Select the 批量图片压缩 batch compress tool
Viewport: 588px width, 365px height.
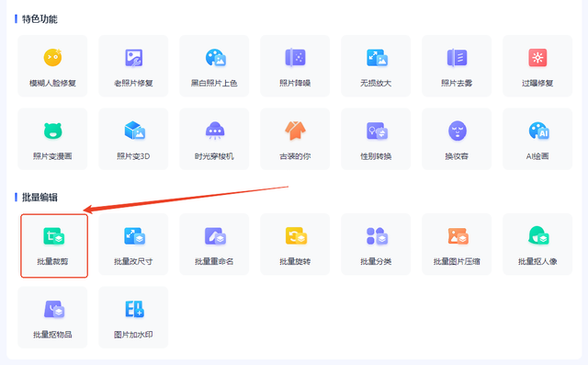tap(457, 245)
